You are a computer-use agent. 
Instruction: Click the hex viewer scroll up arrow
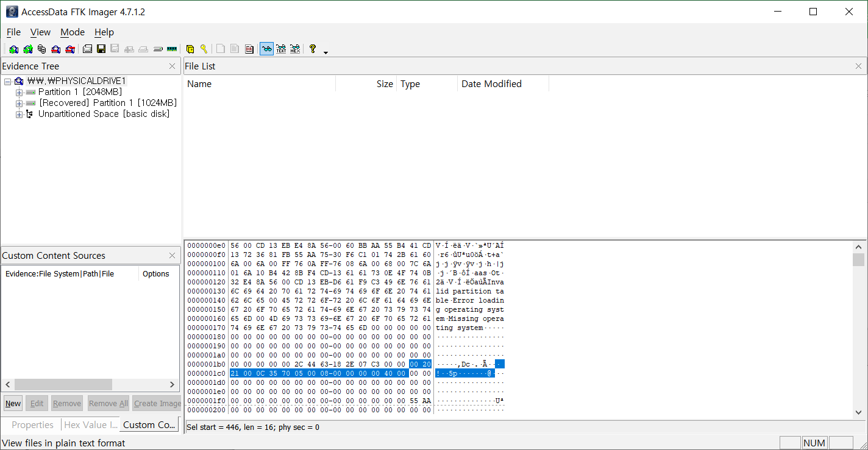click(x=858, y=247)
